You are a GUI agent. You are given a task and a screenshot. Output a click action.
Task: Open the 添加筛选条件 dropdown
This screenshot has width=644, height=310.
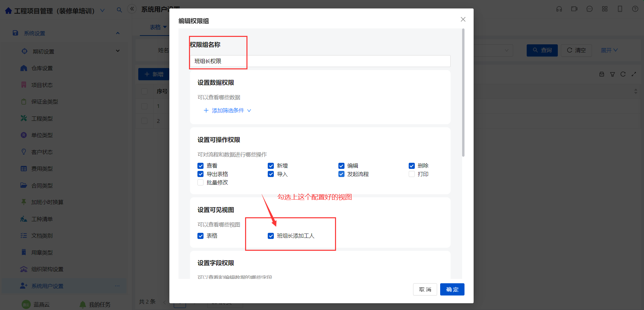tap(228, 111)
